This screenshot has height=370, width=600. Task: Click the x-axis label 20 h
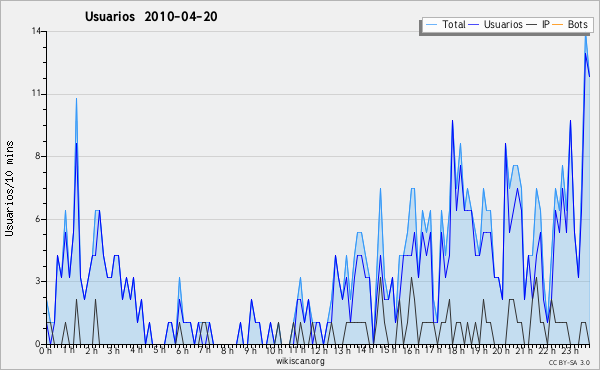click(x=502, y=350)
